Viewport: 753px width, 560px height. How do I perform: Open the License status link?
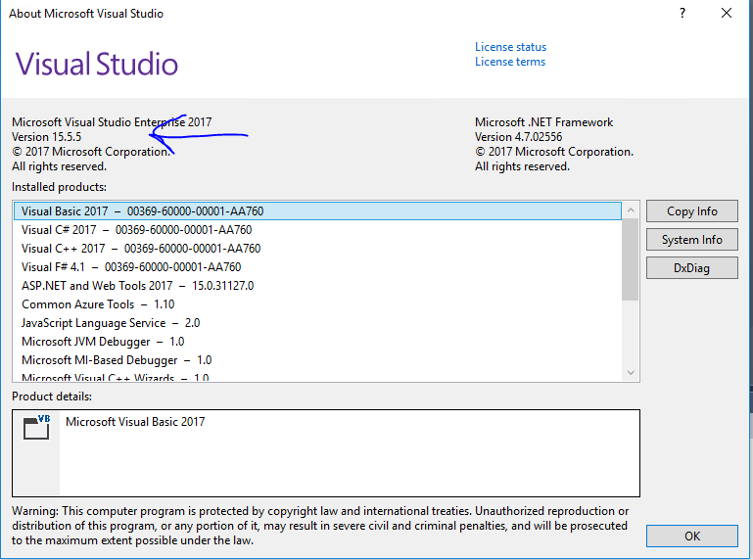click(510, 47)
